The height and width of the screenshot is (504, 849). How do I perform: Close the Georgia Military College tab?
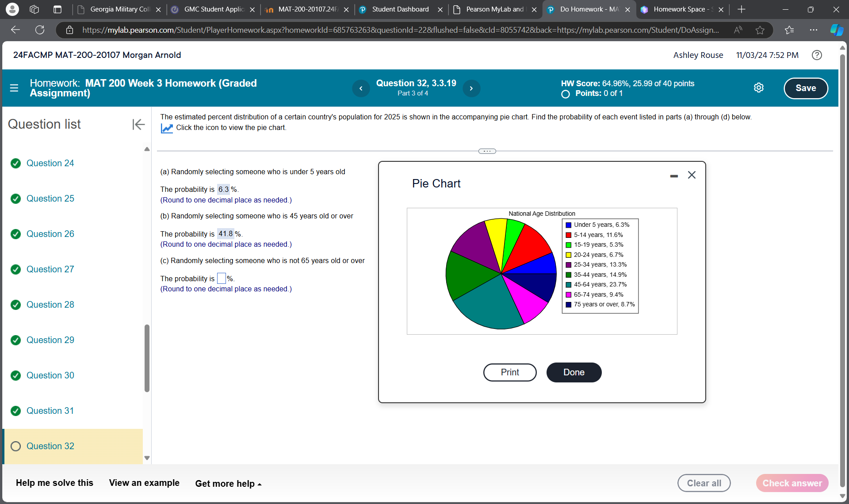(x=158, y=9)
